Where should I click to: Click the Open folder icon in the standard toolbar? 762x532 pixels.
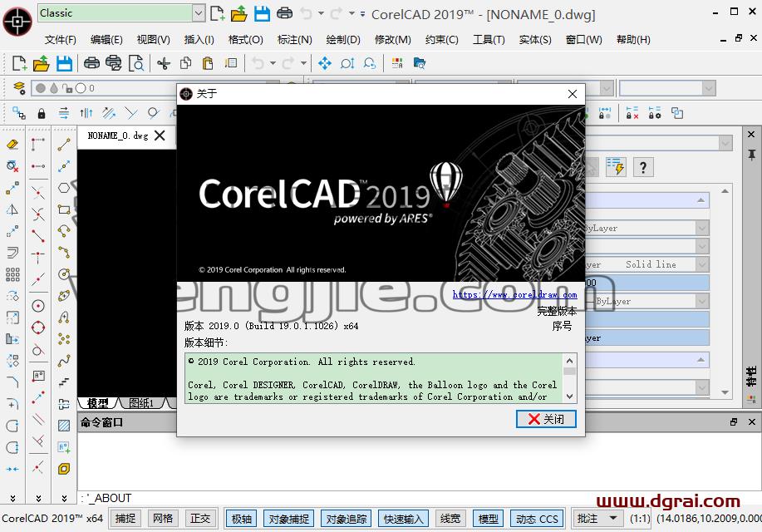tap(42, 63)
